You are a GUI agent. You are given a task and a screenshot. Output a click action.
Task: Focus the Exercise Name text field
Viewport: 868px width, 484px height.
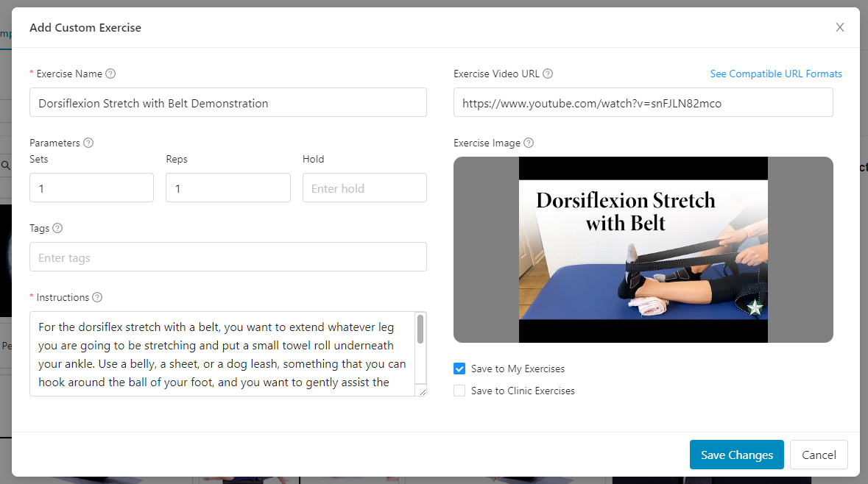pos(228,102)
